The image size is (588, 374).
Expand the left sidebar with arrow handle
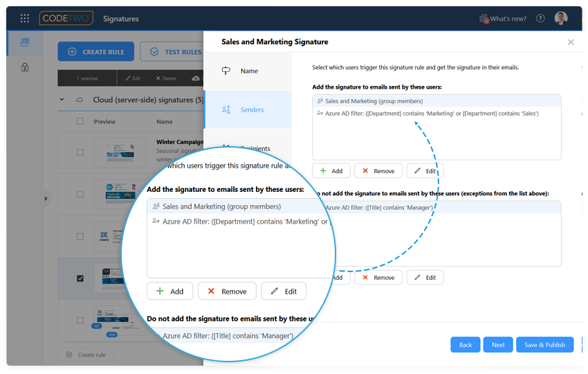(x=46, y=199)
